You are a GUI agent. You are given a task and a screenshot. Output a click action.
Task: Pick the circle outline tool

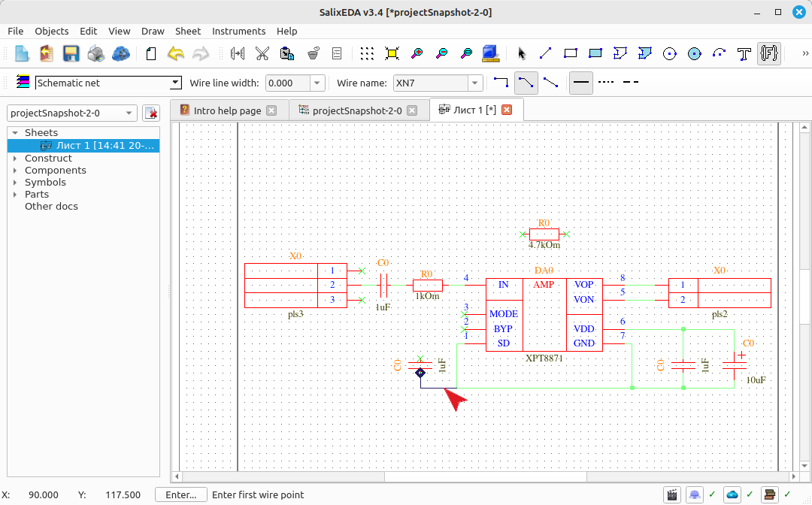click(x=670, y=53)
